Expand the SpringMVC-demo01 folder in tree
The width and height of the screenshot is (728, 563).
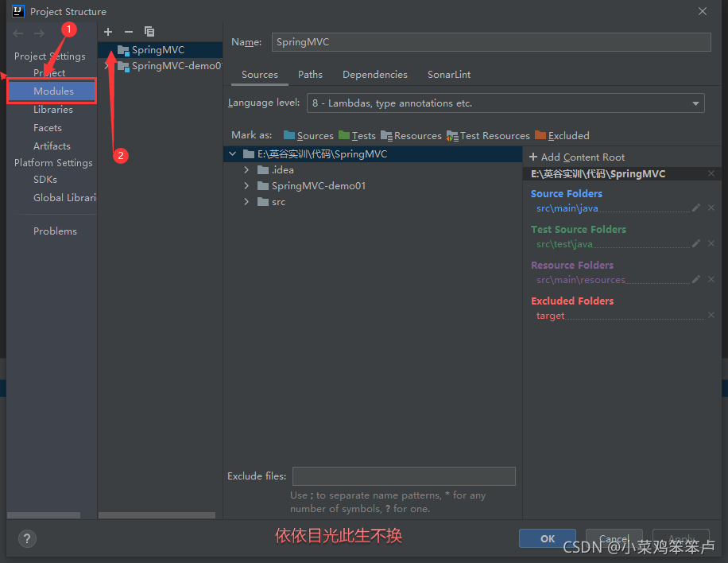pos(246,186)
